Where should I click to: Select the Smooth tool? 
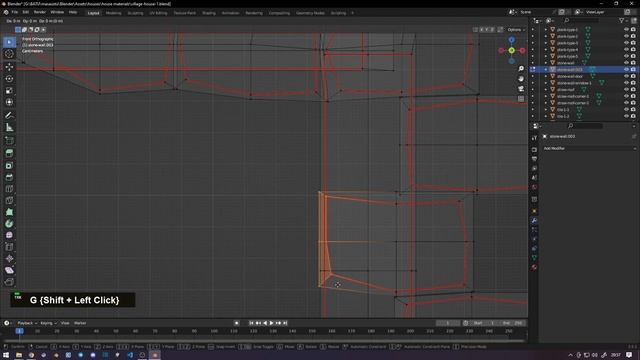9,235
